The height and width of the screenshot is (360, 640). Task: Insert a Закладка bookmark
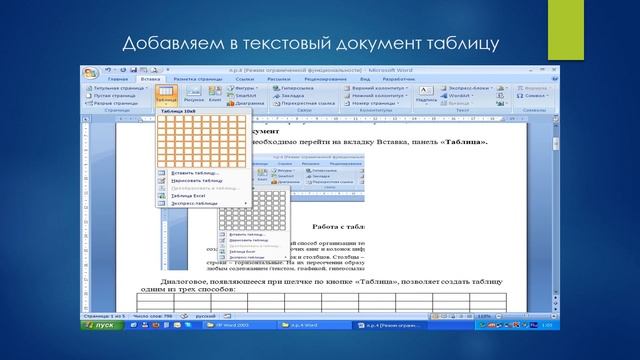(x=289, y=96)
